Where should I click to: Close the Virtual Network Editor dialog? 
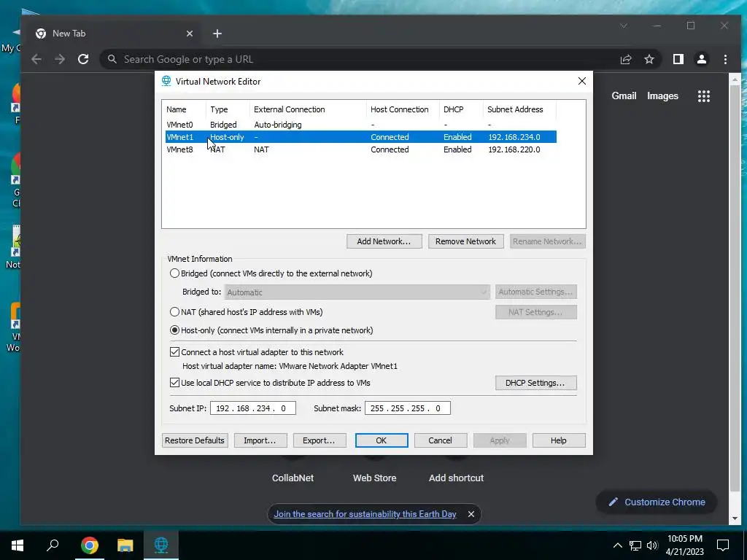pos(581,81)
